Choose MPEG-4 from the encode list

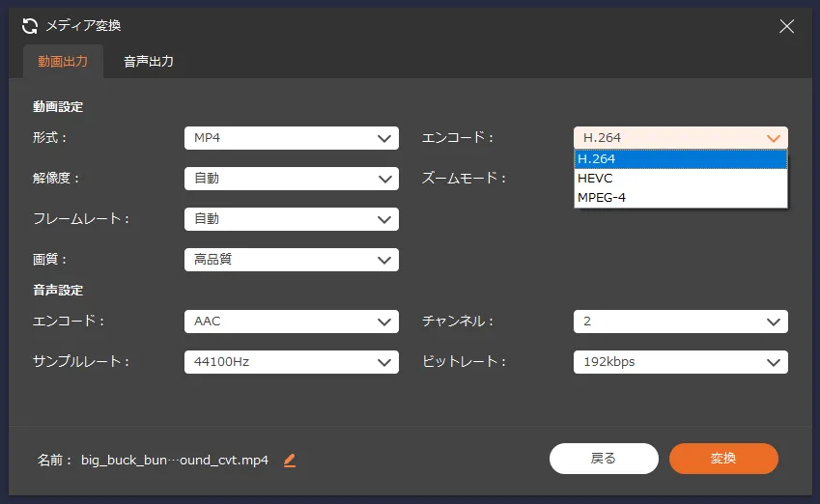(601, 198)
